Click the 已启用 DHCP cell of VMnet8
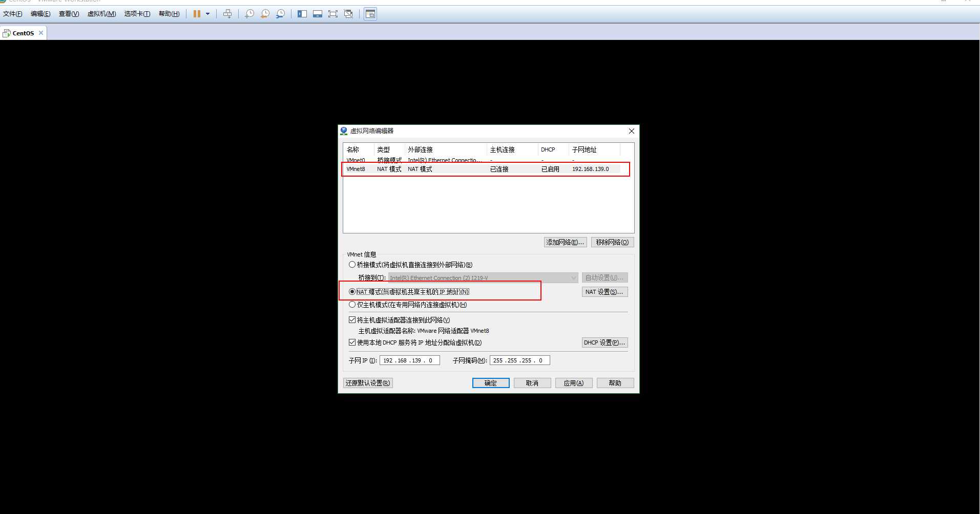 550,169
